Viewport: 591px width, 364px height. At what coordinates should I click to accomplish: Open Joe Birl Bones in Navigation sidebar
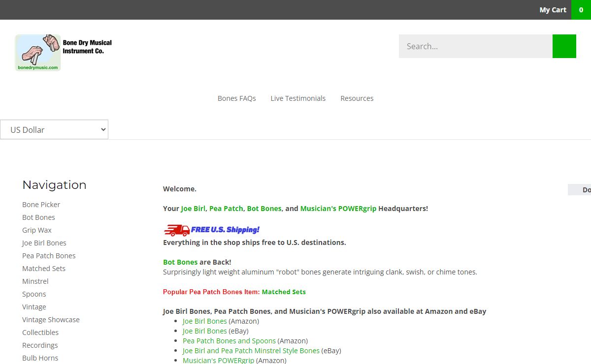point(44,243)
